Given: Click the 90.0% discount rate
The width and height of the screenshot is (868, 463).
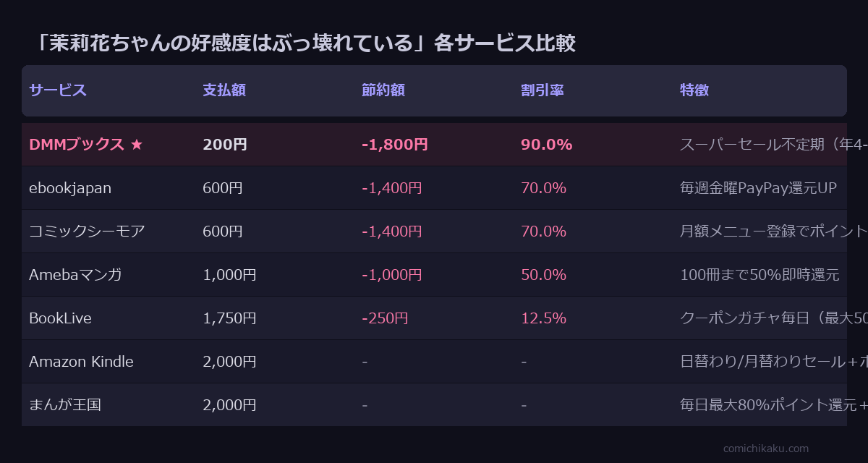Looking at the screenshot, I should (546, 145).
